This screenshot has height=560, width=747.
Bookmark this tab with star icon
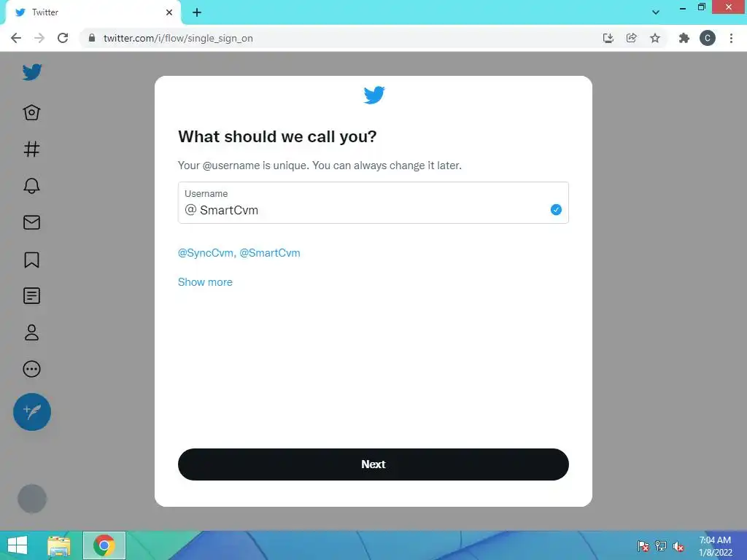point(655,38)
